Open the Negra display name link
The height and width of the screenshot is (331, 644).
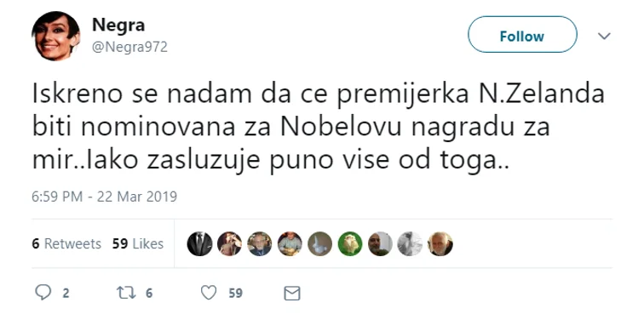pyautogui.click(x=118, y=25)
